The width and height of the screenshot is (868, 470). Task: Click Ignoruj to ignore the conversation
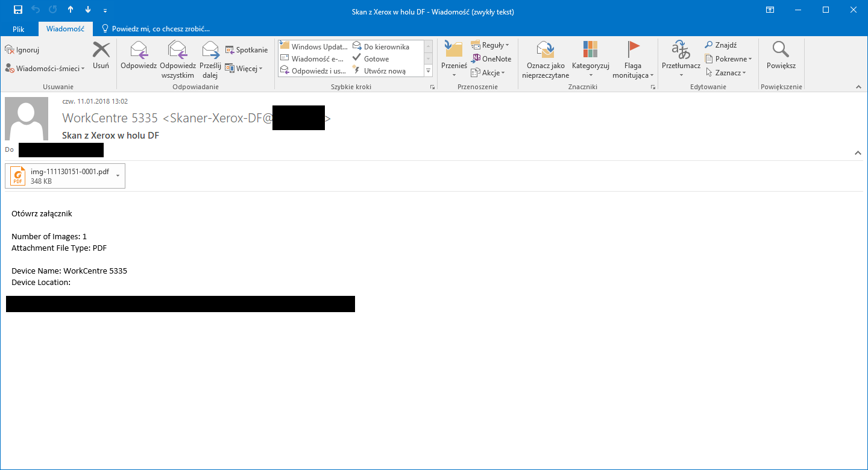[x=22, y=50]
